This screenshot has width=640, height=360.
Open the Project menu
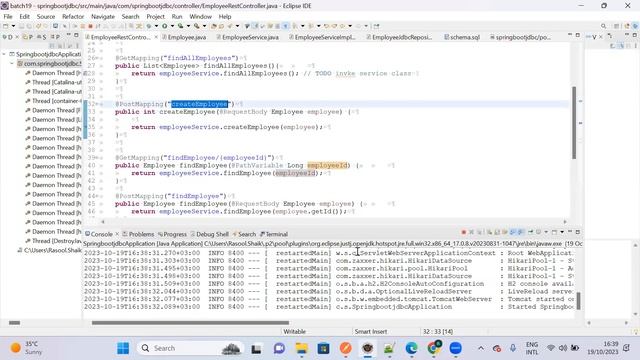(155, 16)
